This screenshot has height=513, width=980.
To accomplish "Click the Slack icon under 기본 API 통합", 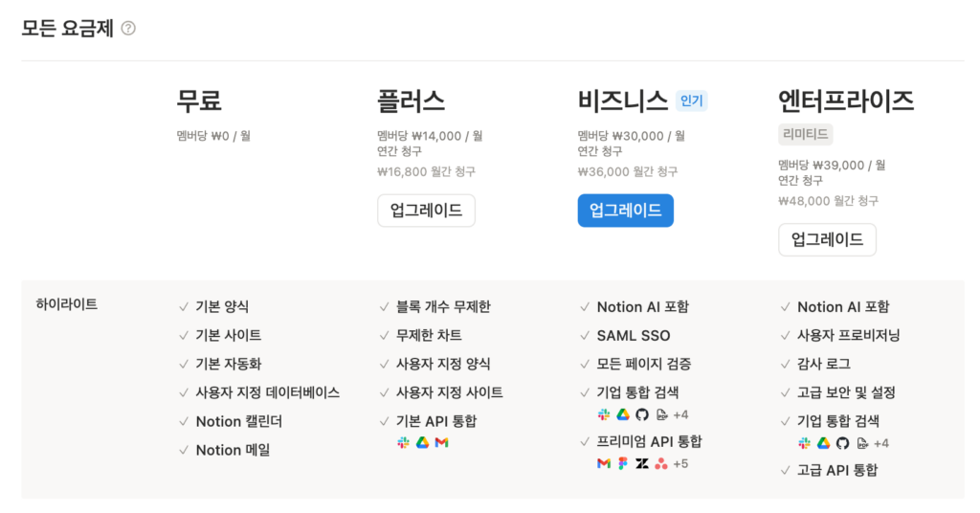I will (x=403, y=442).
